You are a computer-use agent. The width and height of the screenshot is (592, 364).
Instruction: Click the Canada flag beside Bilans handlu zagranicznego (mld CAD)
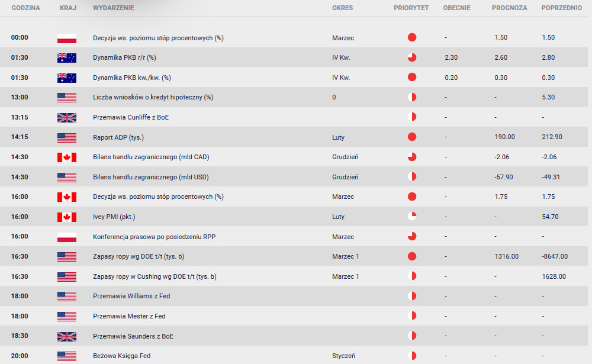[67, 157]
